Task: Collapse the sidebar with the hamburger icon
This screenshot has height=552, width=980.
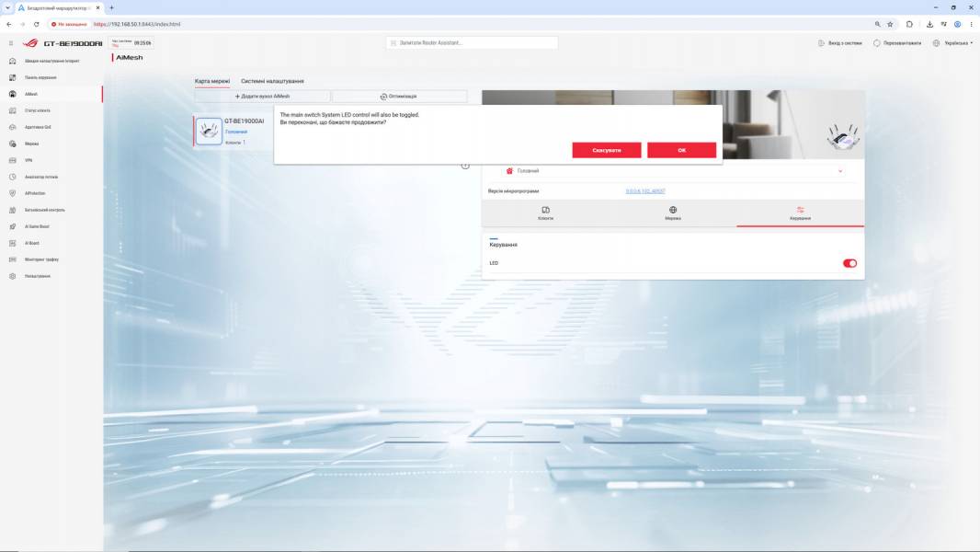Action: click(x=11, y=43)
